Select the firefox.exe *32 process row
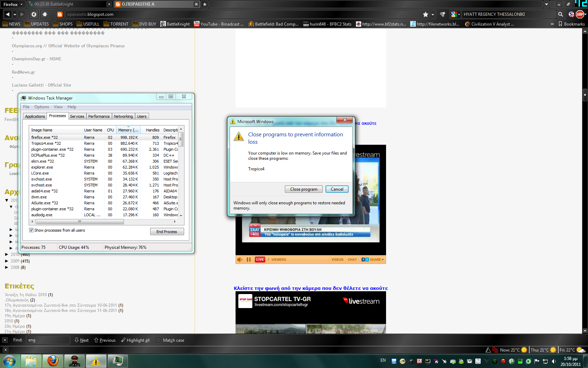 click(104, 137)
